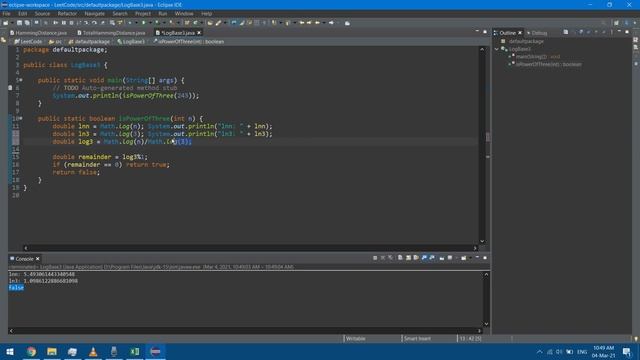Toggle Show Console on standard output change
Viewport: 640px width, 360px height.
pos(424,258)
